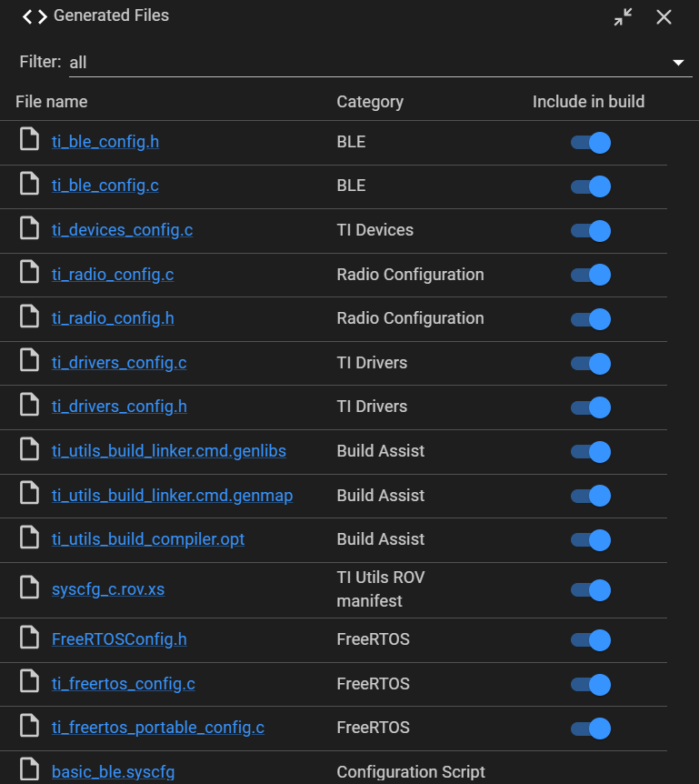
Task: Click file icon next to syscfg_c.rov.xs
Action: [30, 588]
